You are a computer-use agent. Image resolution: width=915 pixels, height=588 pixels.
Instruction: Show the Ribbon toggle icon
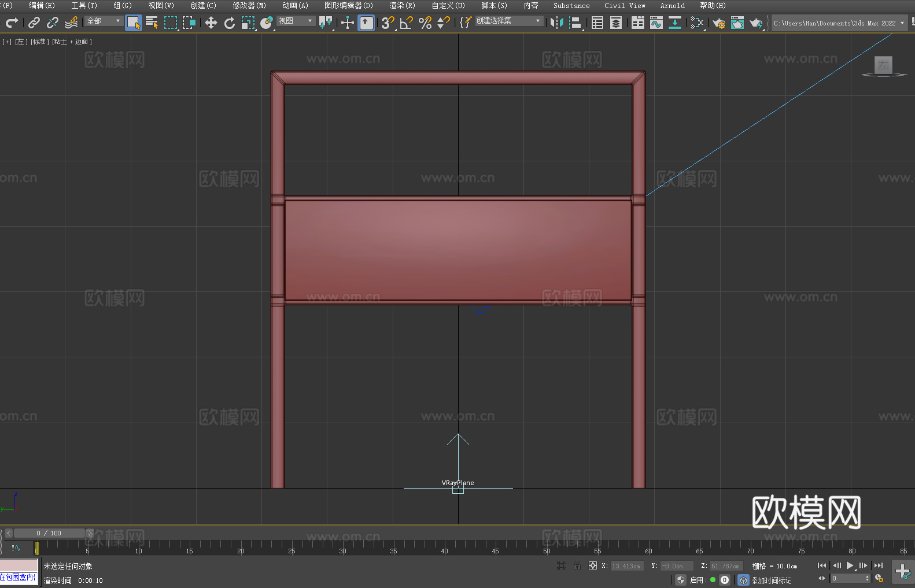pyautogui.click(x=638, y=23)
